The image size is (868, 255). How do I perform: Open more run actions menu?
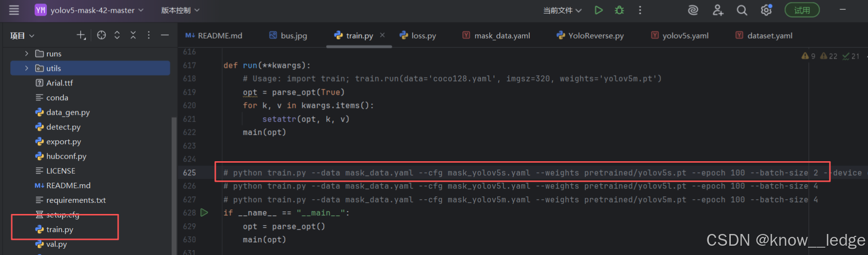640,10
